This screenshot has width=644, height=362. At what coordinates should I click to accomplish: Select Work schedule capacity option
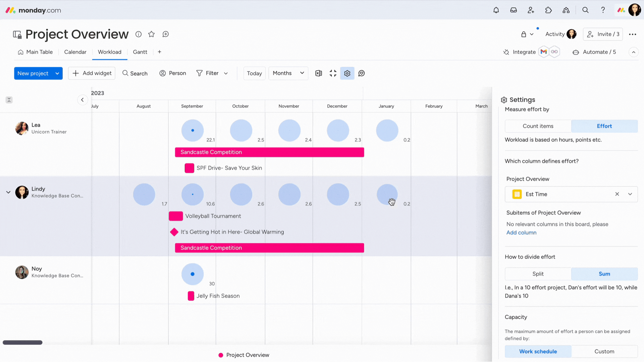coord(538,351)
